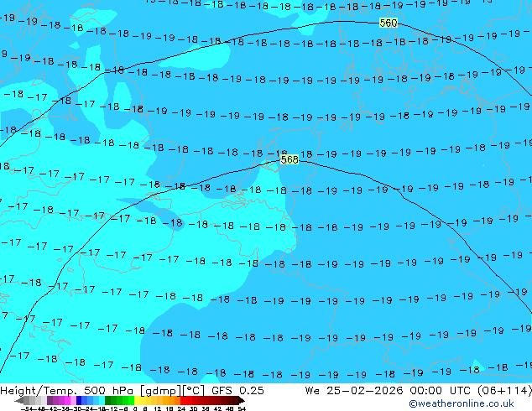Click the grey left arrow of color scale
Image resolution: width=532 pixels, height=411 pixels.
tap(19, 401)
